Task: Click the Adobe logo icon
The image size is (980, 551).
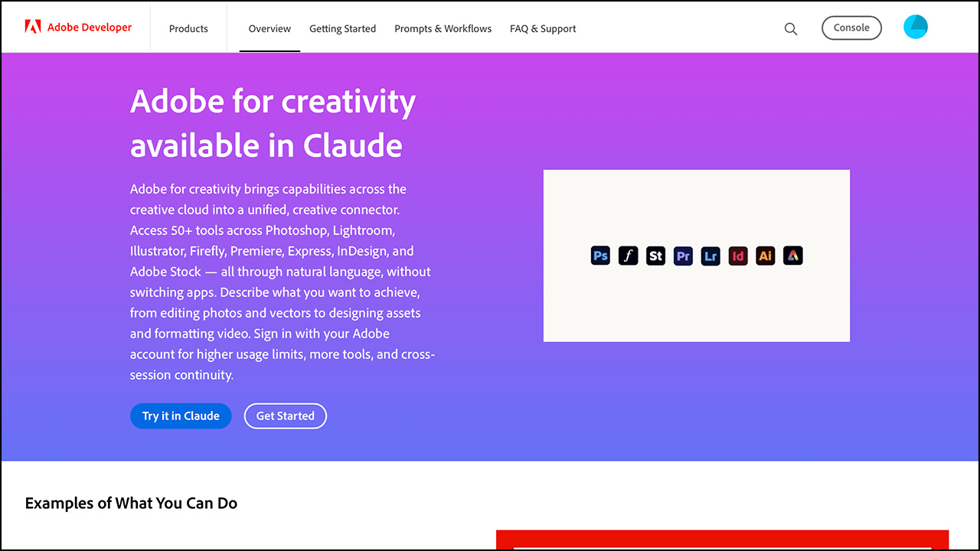Action: tap(33, 27)
